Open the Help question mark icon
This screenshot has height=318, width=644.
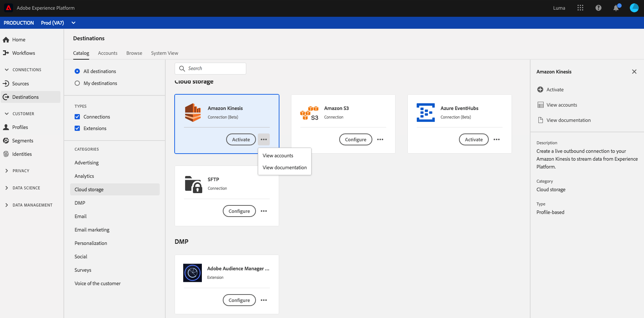pyautogui.click(x=598, y=8)
